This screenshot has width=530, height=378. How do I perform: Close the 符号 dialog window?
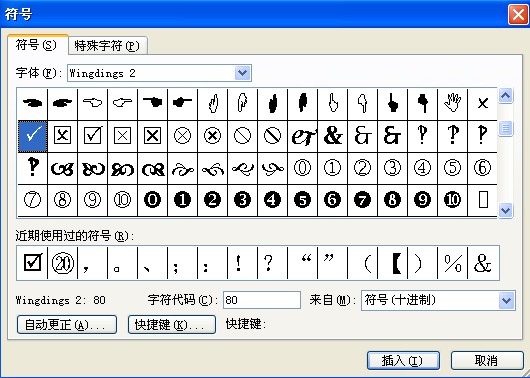point(518,15)
